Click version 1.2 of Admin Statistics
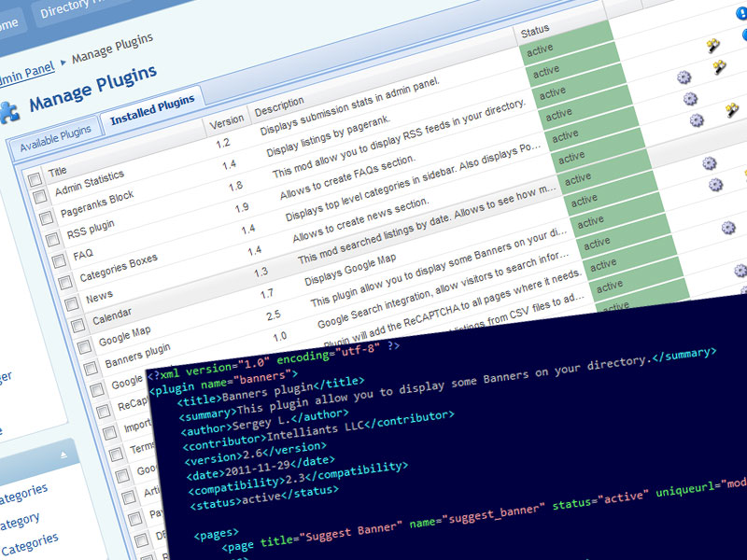This screenshot has height=560, width=747. tap(222, 143)
